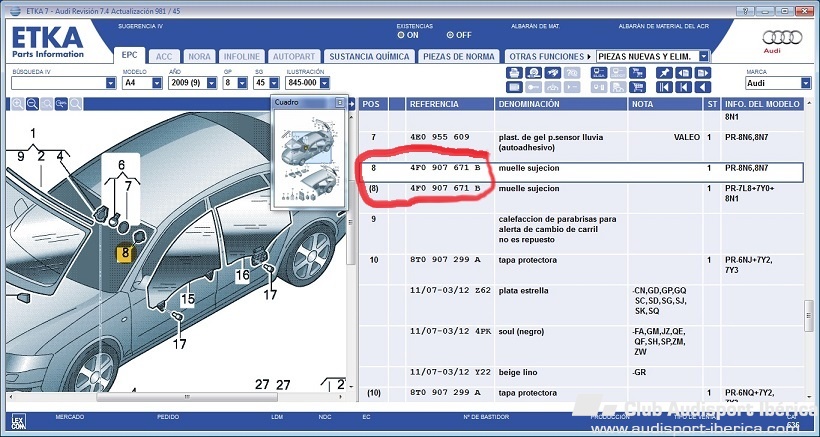Open the Marca Audi dropdown

pos(805,83)
